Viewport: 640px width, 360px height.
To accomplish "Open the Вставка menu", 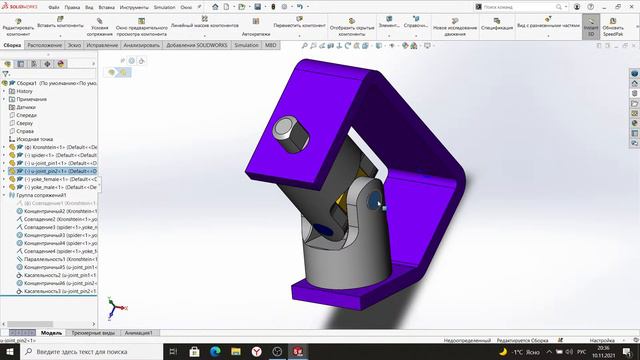I will coord(107,7).
